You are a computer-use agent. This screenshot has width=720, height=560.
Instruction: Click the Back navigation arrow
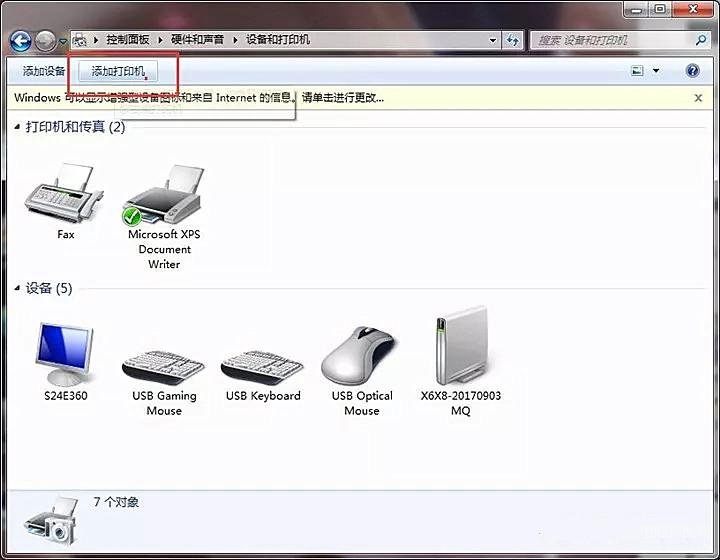click(x=21, y=41)
